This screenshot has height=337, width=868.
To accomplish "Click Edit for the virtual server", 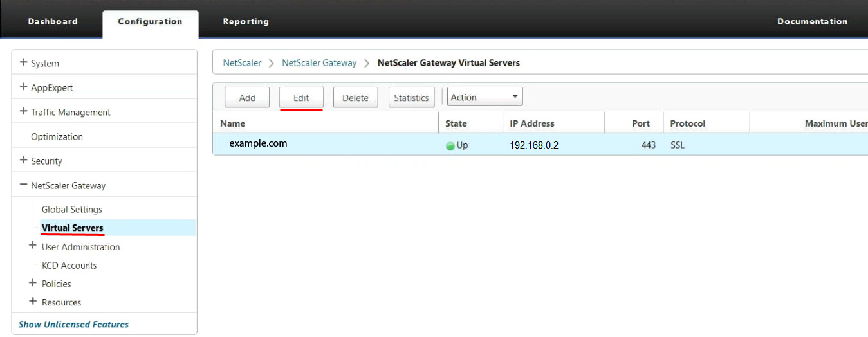I will (301, 98).
